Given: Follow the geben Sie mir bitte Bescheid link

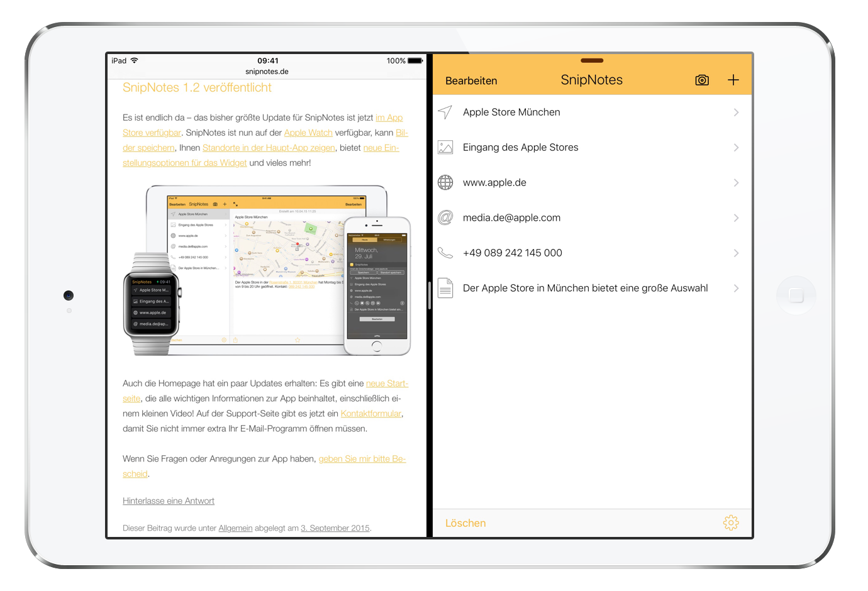Looking at the screenshot, I should [362, 459].
